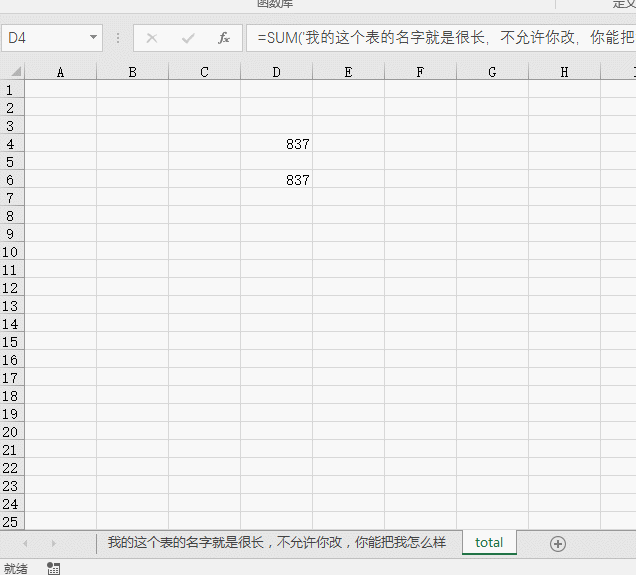Select column G header
The height and width of the screenshot is (575, 636).
492,72
